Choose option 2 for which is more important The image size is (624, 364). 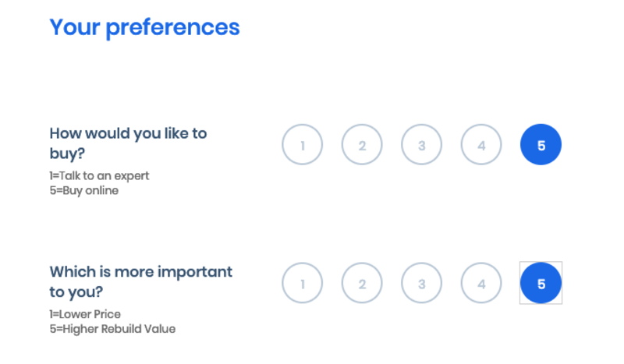click(x=362, y=283)
